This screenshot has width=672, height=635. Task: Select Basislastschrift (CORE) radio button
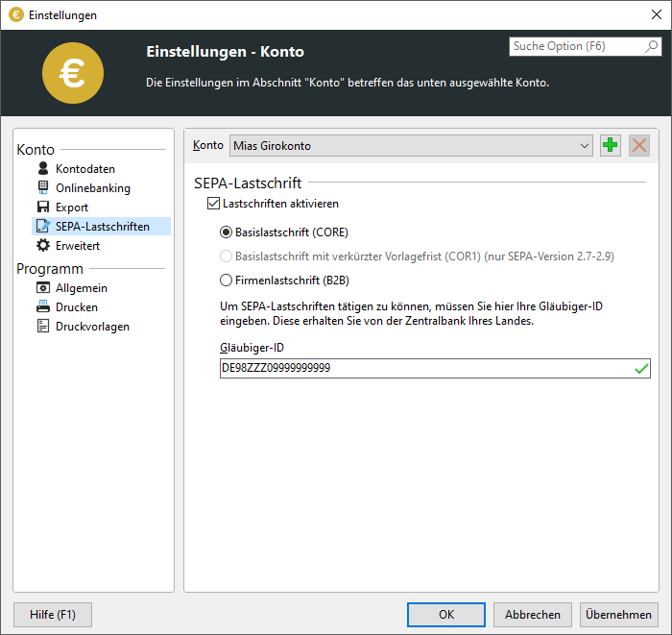227,232
